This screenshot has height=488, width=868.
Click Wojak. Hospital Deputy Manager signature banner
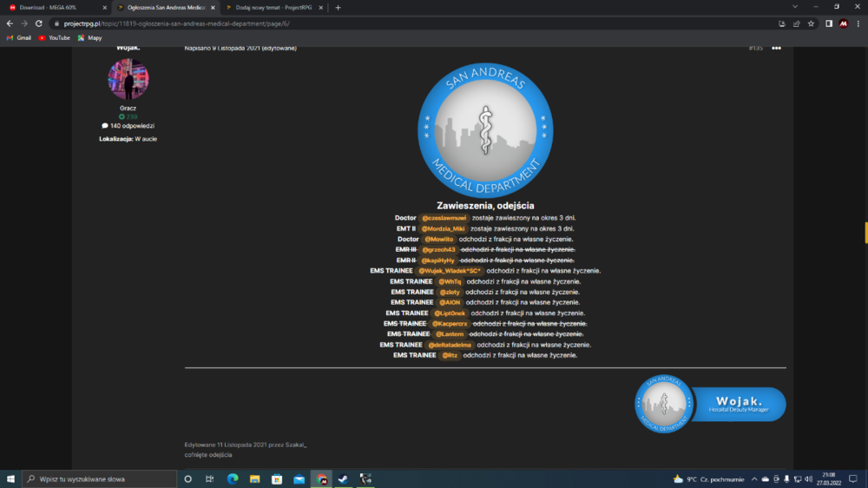tap(710, 404)
